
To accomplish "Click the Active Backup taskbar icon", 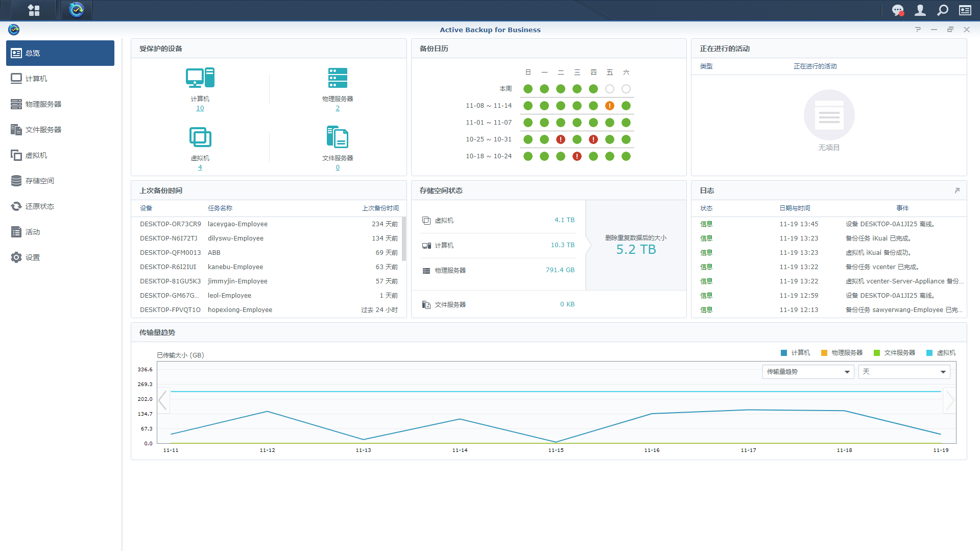I will point(77,10).
